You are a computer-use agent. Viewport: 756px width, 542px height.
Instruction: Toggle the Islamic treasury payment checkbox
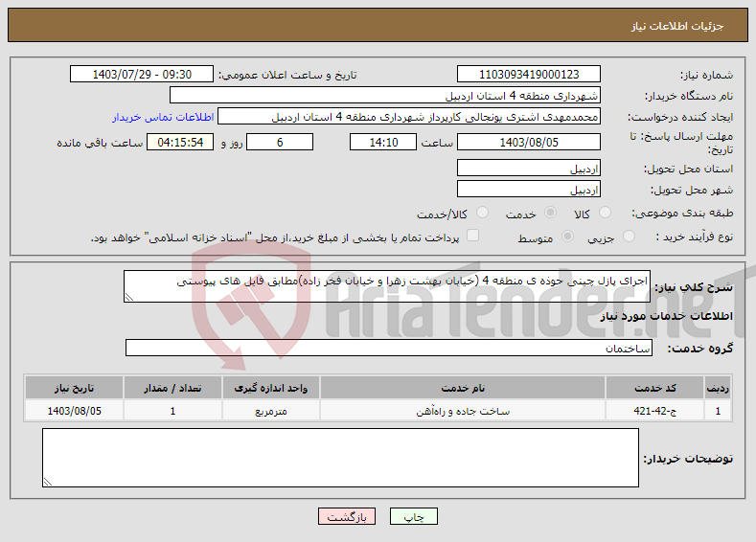tap(473, 236)
